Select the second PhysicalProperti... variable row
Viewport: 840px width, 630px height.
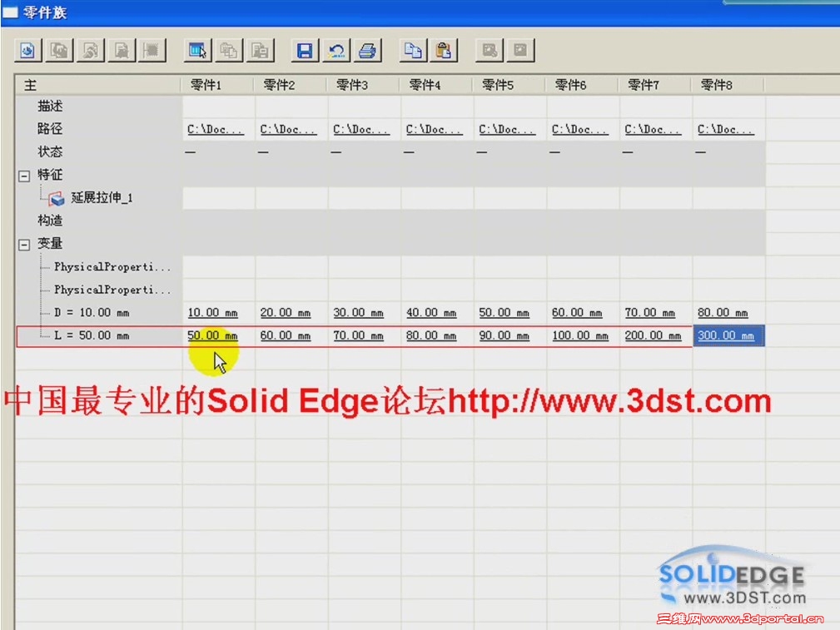(x=112, y=290)
